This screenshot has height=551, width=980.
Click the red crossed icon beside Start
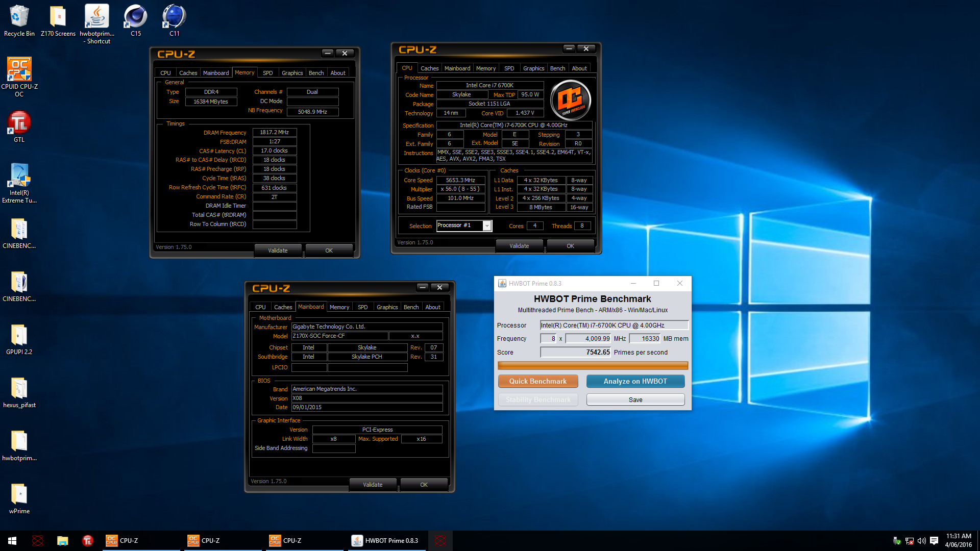pos(37,541)
